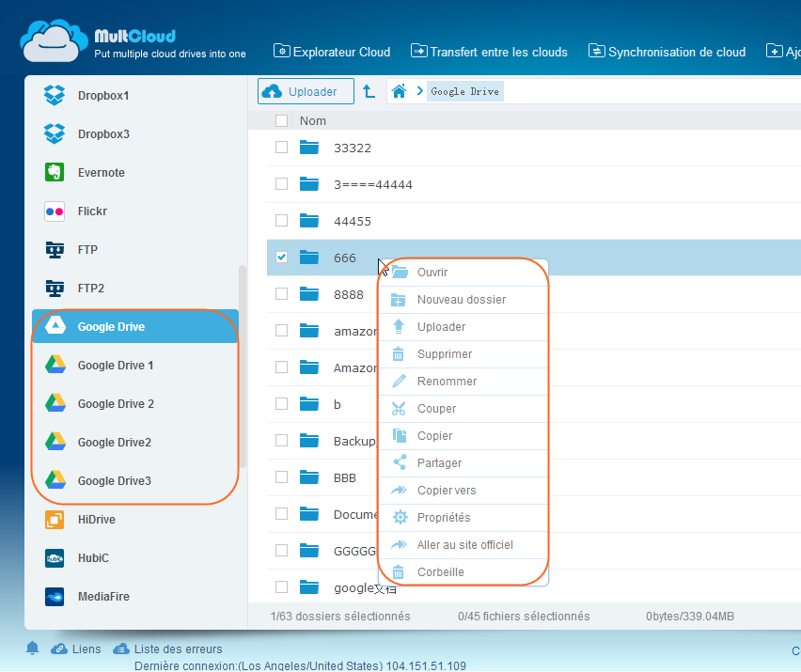Open the Explorateur Cloud tab

[x=332, y=52]
